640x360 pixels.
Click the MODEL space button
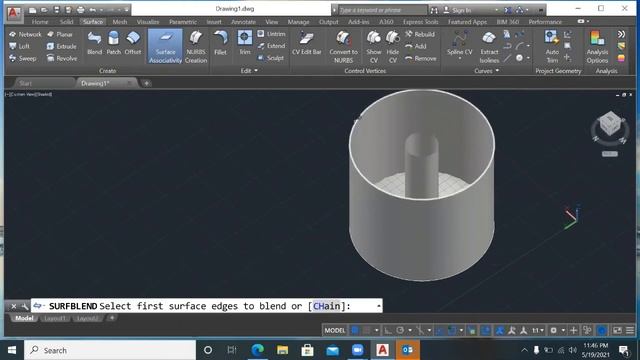coord(335,330)
